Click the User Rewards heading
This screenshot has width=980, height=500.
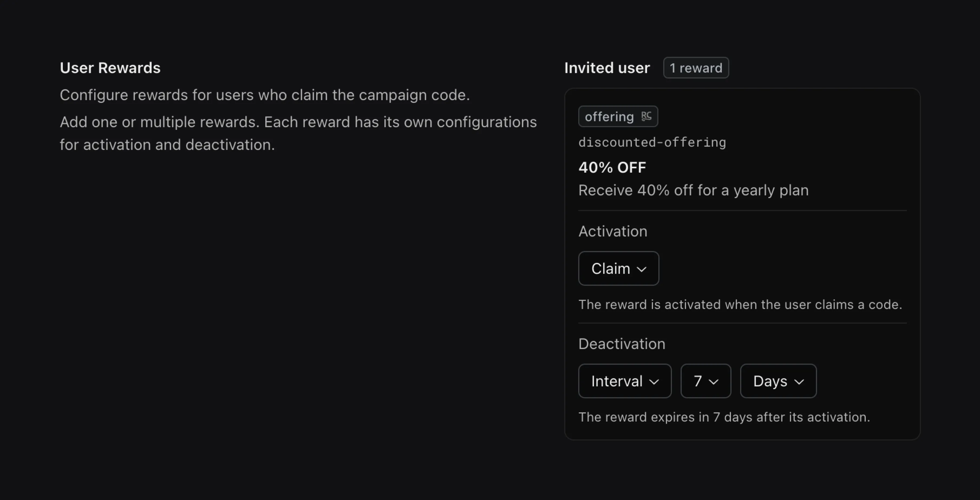point(110,68)
